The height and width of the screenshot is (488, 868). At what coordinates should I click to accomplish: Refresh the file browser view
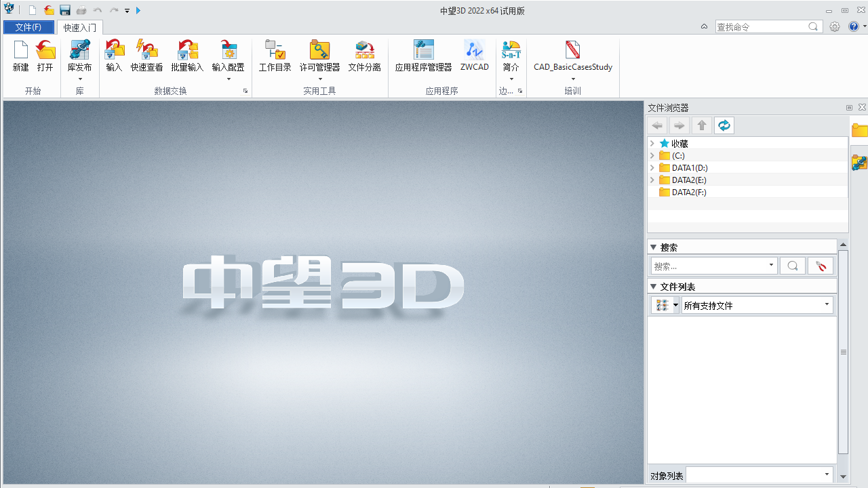(x=724, y=125)
